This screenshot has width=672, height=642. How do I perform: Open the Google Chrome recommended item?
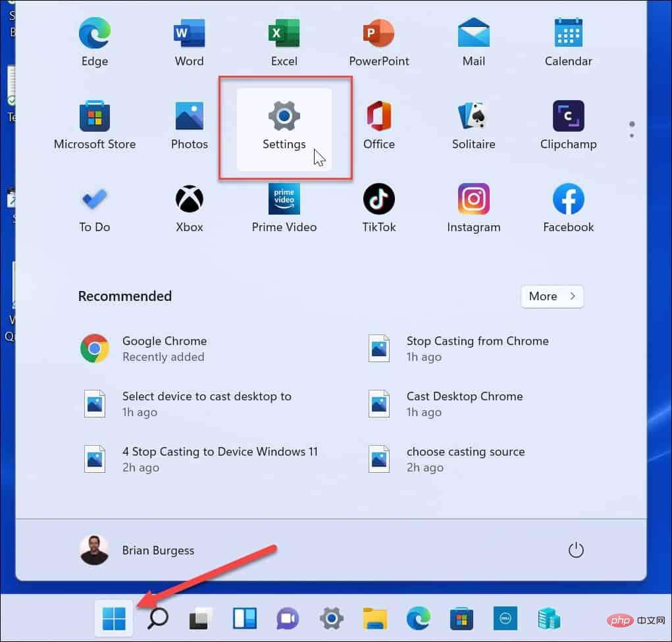164,348
